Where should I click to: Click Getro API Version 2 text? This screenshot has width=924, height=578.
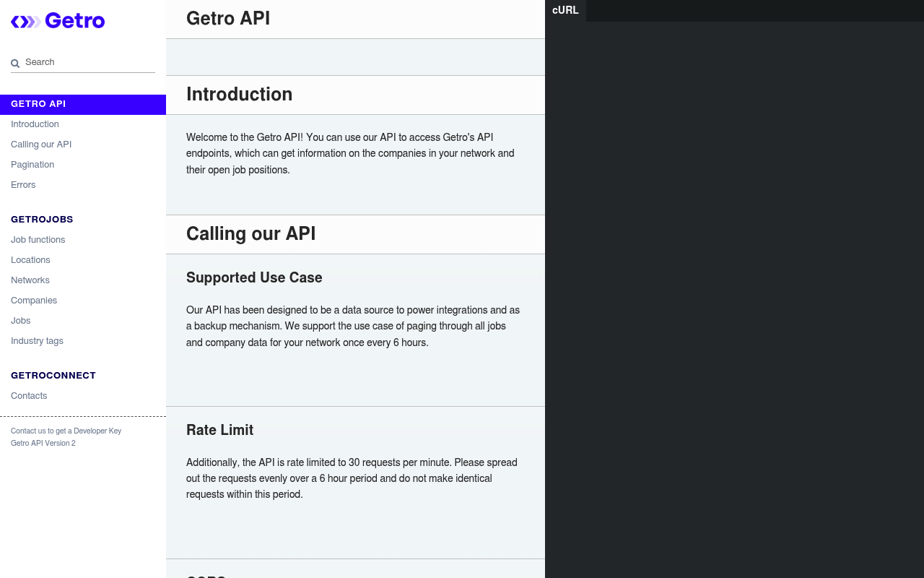coord(43,444)
